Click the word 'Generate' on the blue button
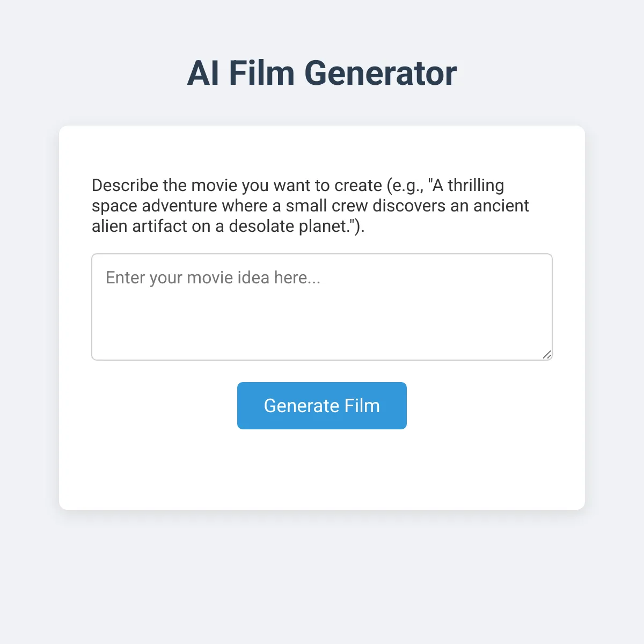Screen dimensions: 644x644 point(302,406)
